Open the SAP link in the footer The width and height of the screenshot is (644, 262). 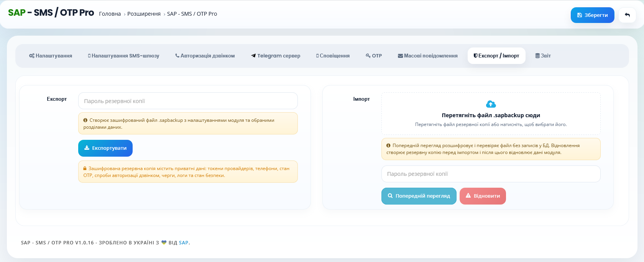(184, 243)
